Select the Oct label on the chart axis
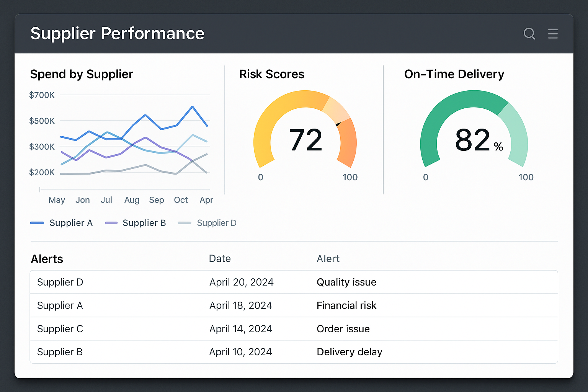 point(181,200)
